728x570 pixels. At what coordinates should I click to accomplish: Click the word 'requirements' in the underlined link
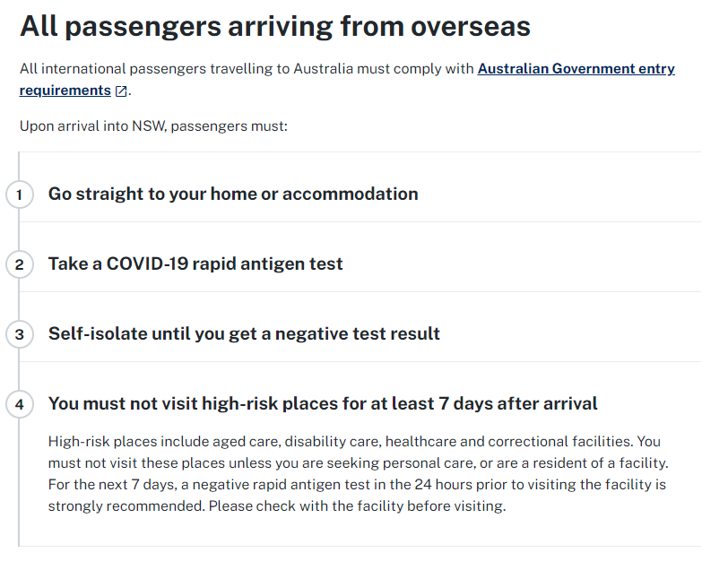click(65, 90)
